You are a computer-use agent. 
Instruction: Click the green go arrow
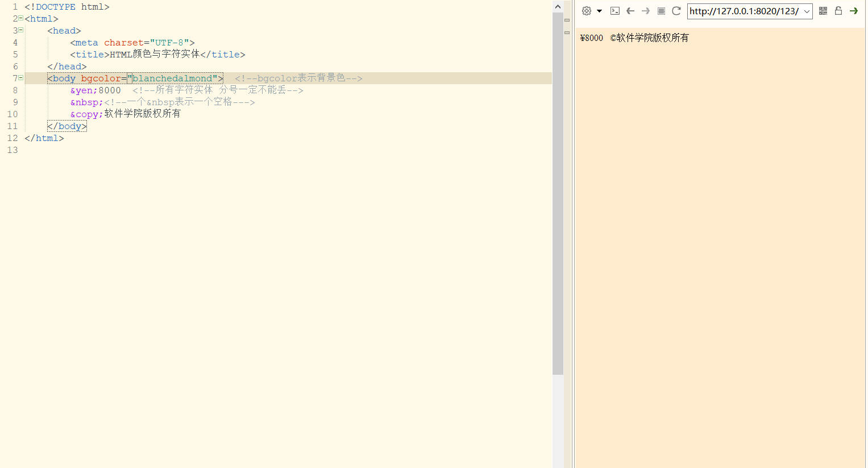(854, 11)
